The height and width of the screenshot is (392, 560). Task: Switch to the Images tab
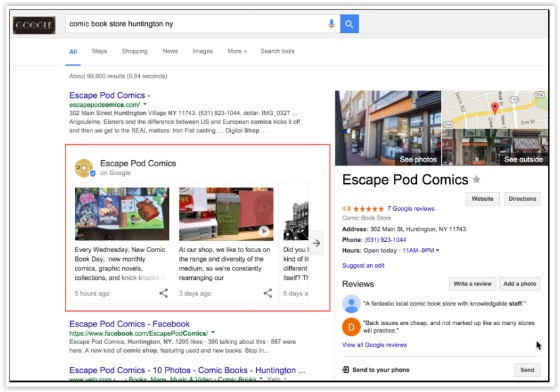(x=202, y=51)
